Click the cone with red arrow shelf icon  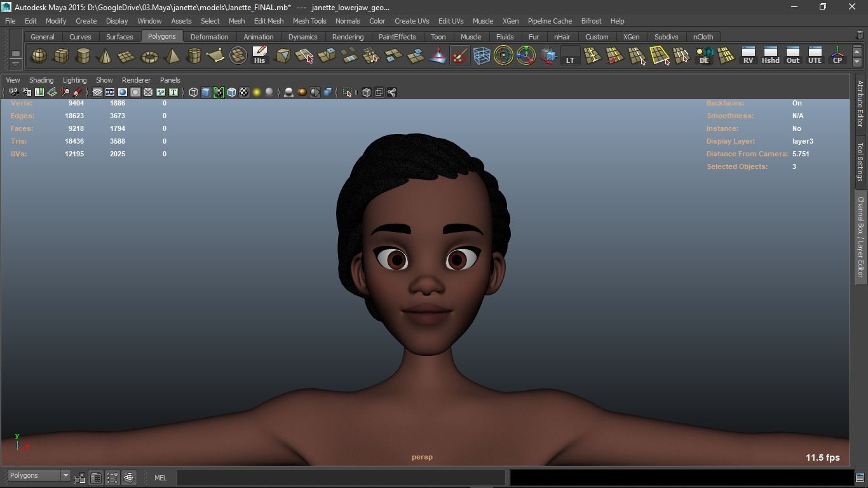click(438, 56)
